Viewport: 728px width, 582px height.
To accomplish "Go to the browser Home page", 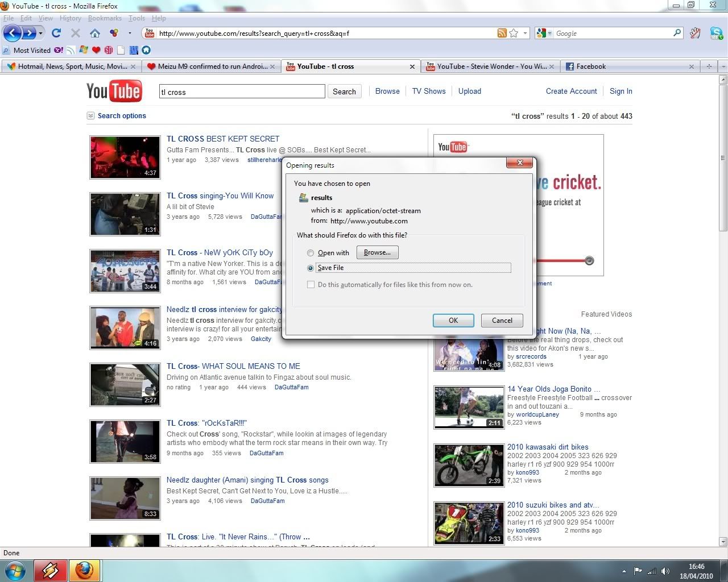I will pos(95,33).
